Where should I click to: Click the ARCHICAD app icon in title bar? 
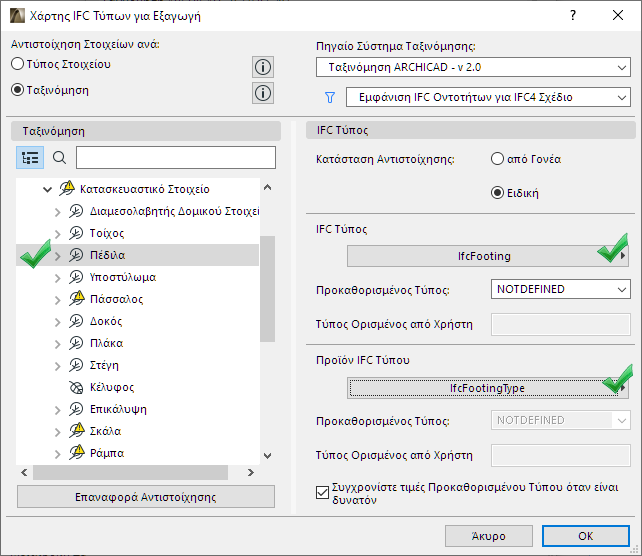tap(17, 16)
